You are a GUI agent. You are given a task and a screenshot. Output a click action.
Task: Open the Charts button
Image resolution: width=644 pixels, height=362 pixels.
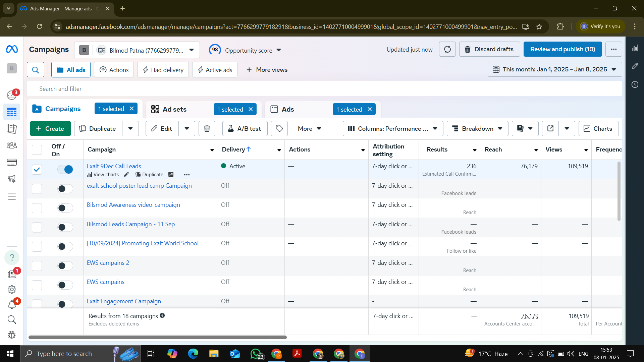598,129
